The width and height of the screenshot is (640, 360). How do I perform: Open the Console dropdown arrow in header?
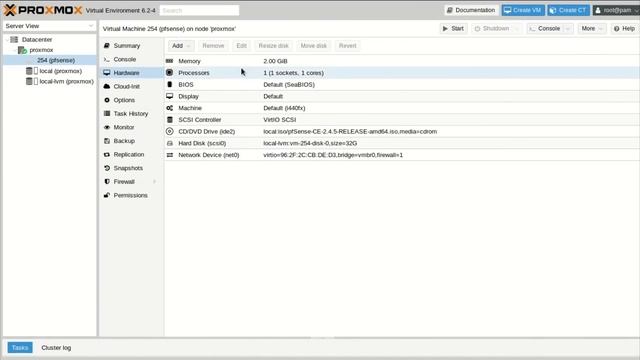point(568,29)
